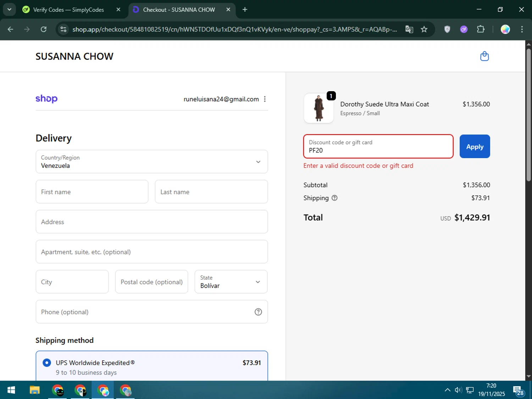The width and height of the screenshot is (532, 399).
Task: Show shipping info question mark icon
Action: click(334, 198)
